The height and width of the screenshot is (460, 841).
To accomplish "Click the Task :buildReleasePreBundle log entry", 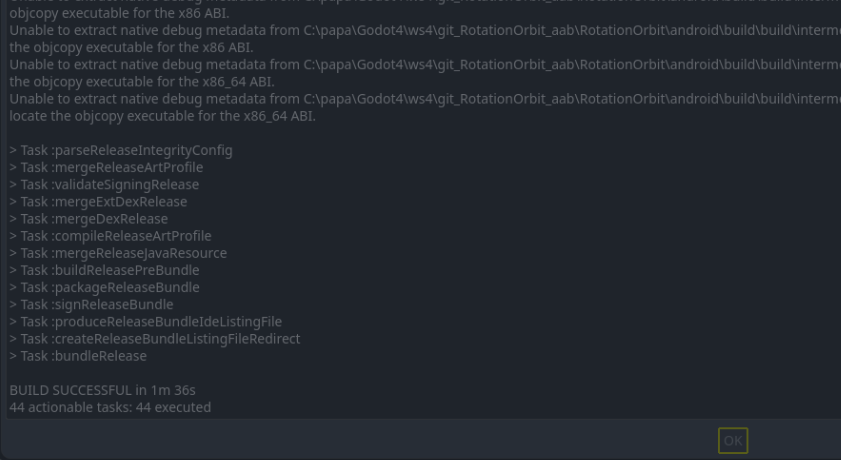I will click(x=104, y=271).
